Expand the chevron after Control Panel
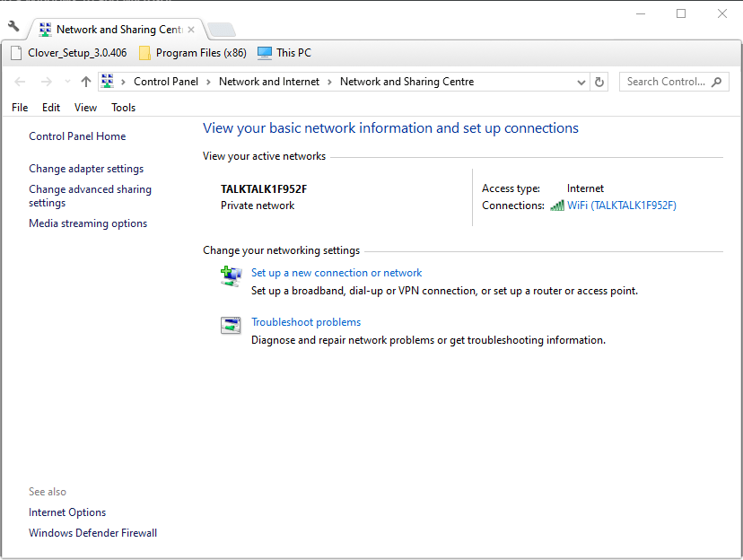The width and height of the screenshot is (743, 560). pyautogui.click(x=208, y=82)
